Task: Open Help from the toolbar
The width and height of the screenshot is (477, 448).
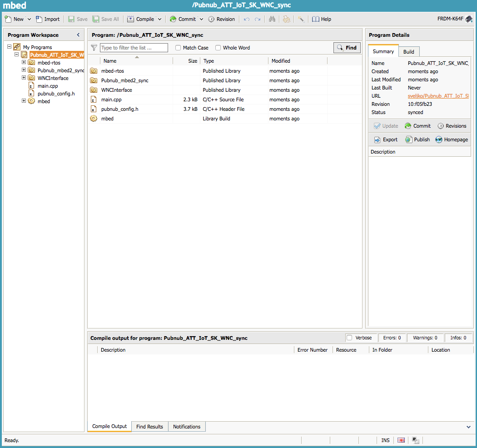Action: [x=322, y=19]
